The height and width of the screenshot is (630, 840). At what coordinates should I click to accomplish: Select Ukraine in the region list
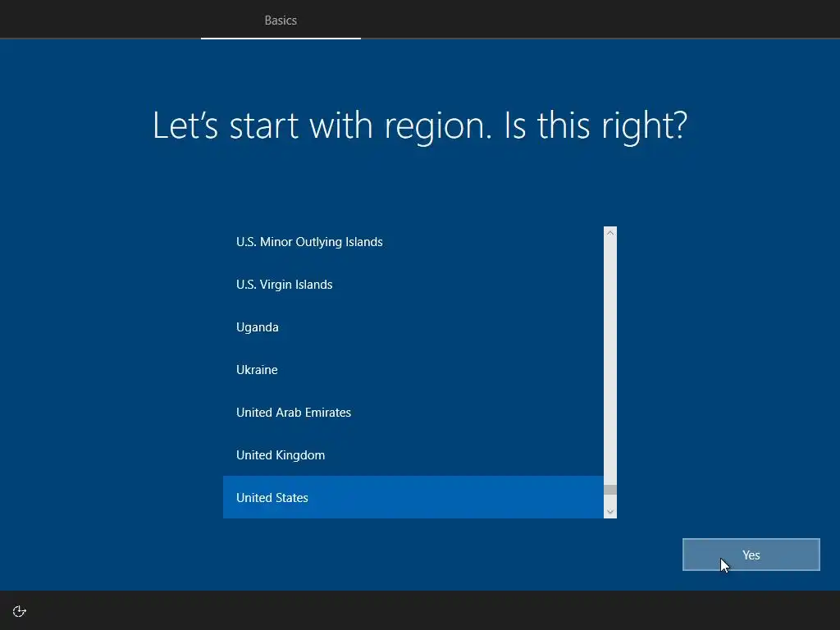coord(413,370)
